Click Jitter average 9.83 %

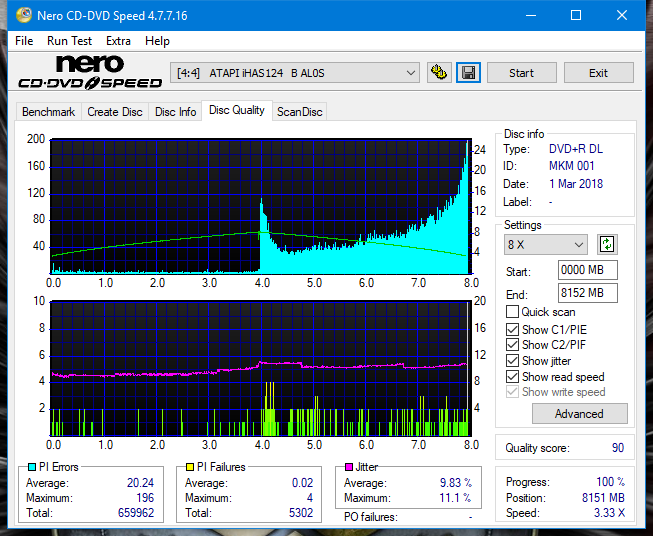[456, 482]
